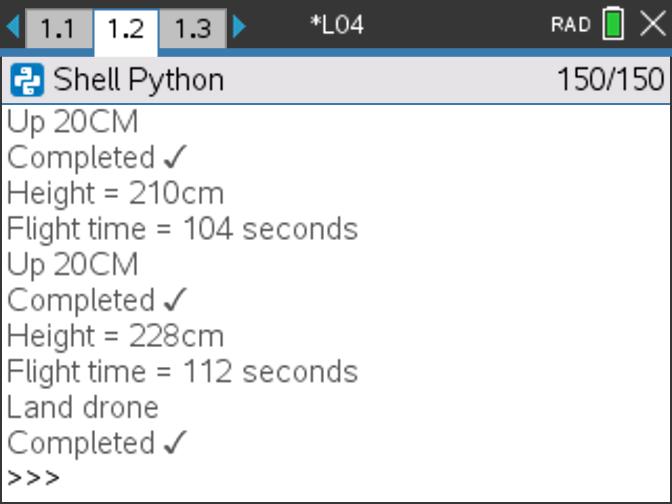This screenshot has width=672, height=504.
Task: Click the 150/150 line counter
Action: pos(611,80)
